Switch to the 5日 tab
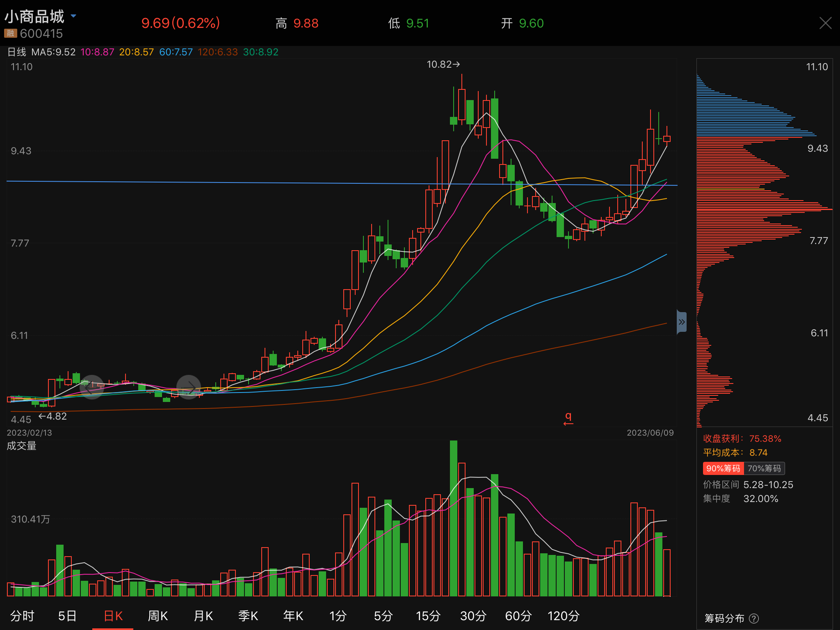This screenshot has width=840, height=630. point(67,616)
